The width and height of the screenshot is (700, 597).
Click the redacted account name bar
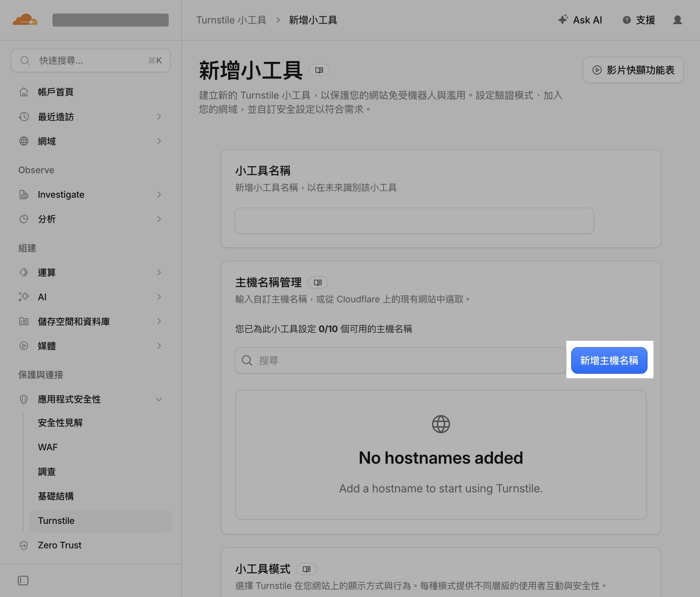(110, 20)
